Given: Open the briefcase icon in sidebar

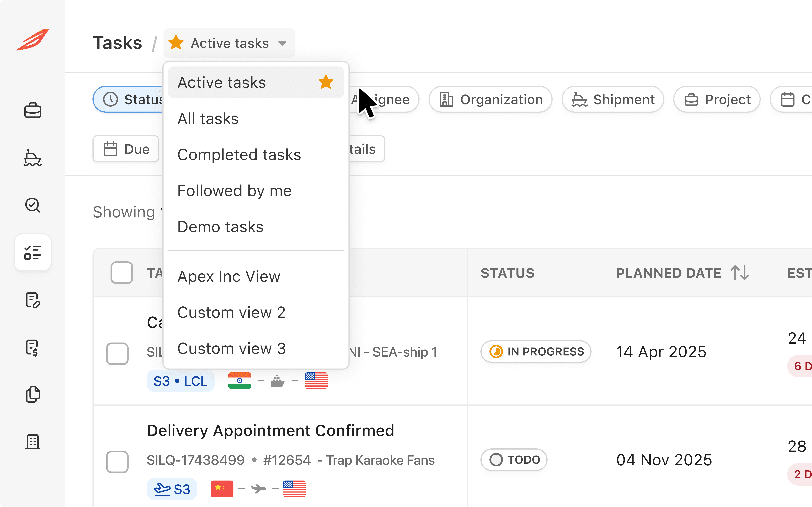Looking at the screenshot, I should (x=33, y=110).
